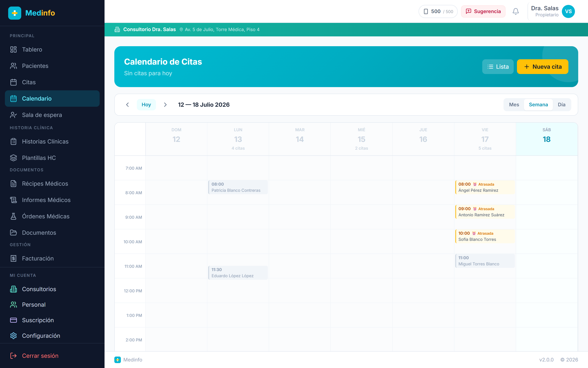Open Facturación menu item
Image resolution: width=588 pixels, height=368 pixels.
point(52,258)
